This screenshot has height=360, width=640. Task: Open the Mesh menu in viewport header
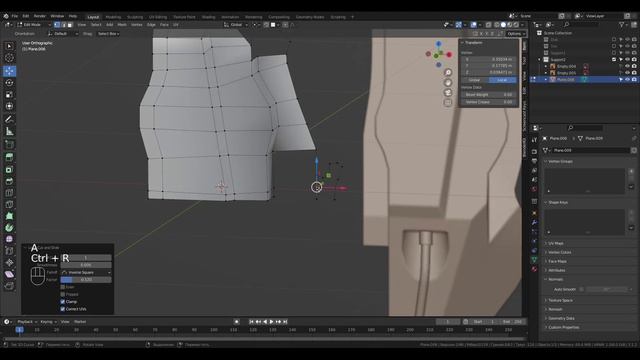click(x=122, y=25)
